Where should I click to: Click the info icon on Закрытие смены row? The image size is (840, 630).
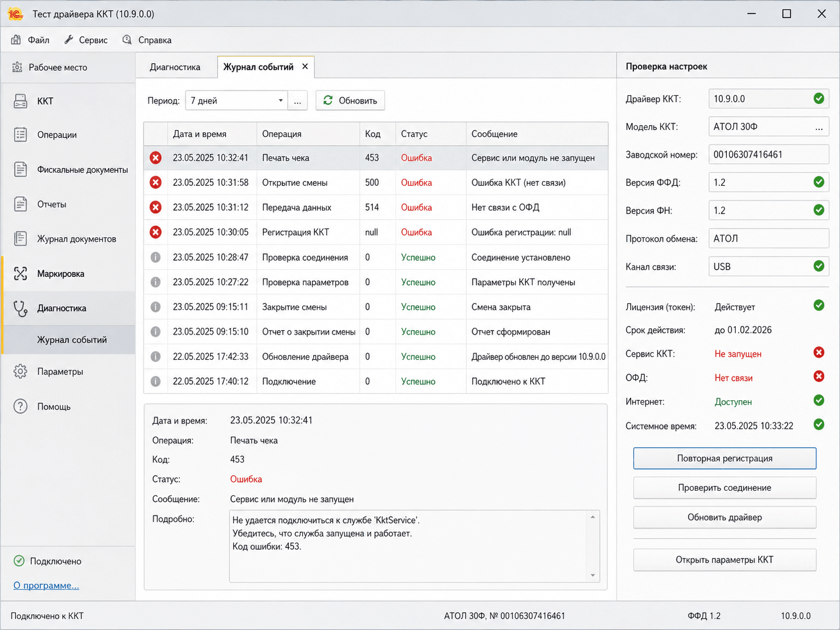(155, 307)
